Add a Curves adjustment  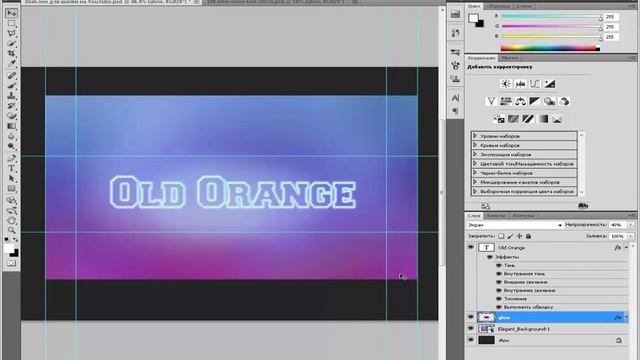point(535,84)
